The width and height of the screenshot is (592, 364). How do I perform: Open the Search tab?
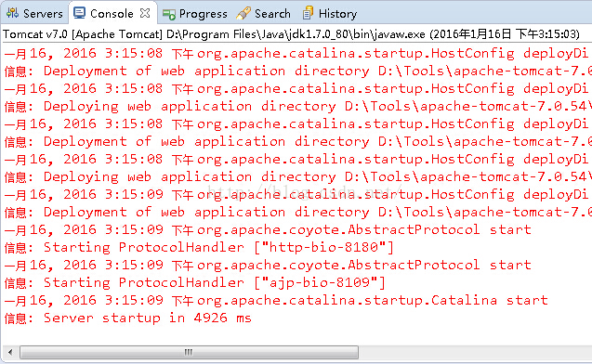point(264,14)
